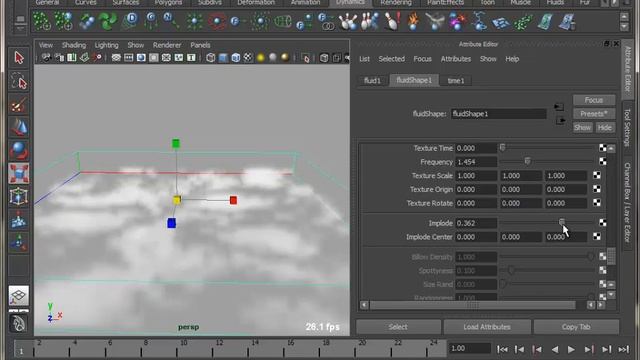Click the Volume Axis field cylinder icon
This screenshot has height=360, width=640.
[x=282, y=21]
